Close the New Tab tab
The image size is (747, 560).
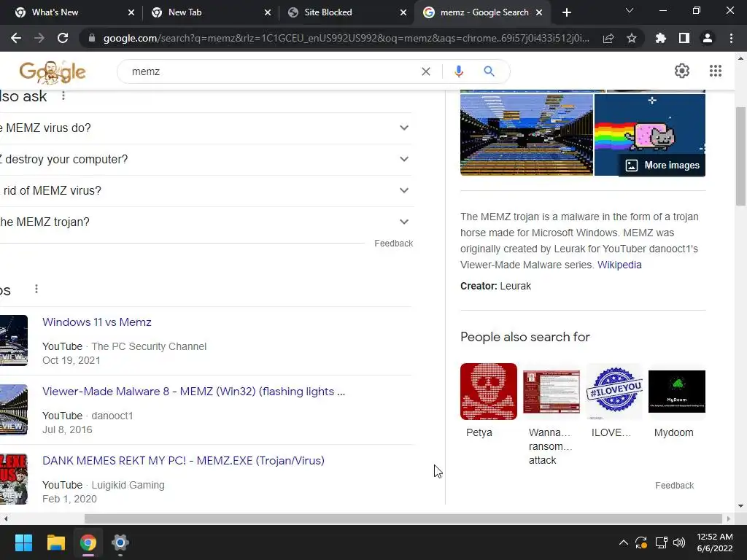click(x=268, y=12)
